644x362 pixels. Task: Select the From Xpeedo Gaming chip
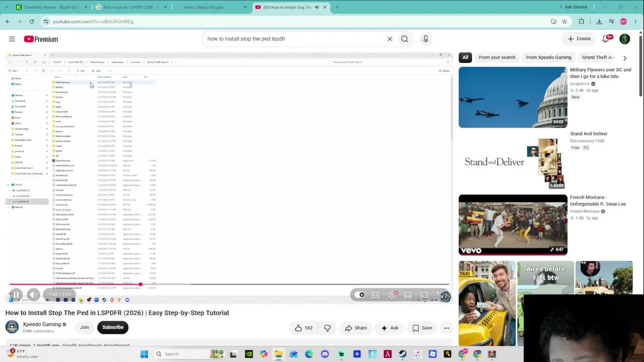pyautogui.click(x=548, y=57)
